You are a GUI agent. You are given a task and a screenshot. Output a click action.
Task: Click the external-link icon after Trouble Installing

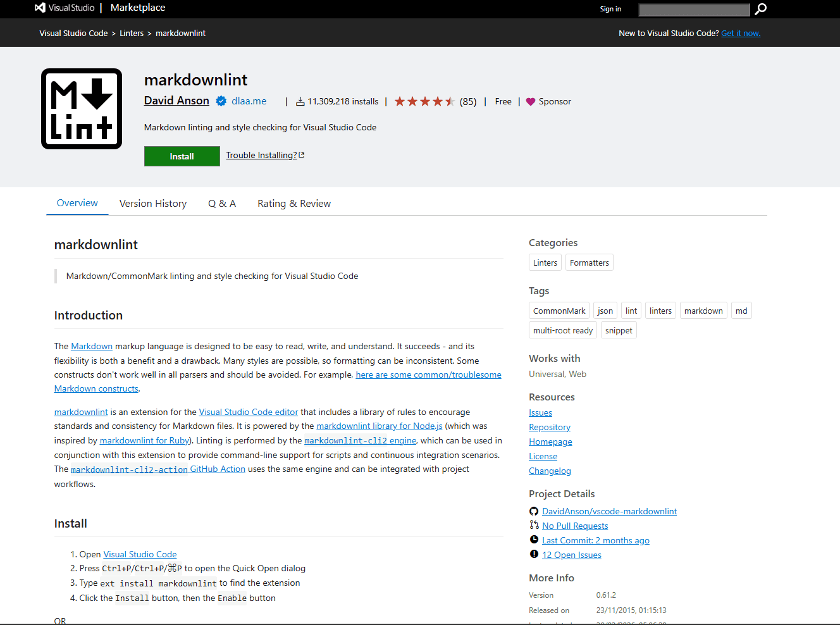click(302, 155)
